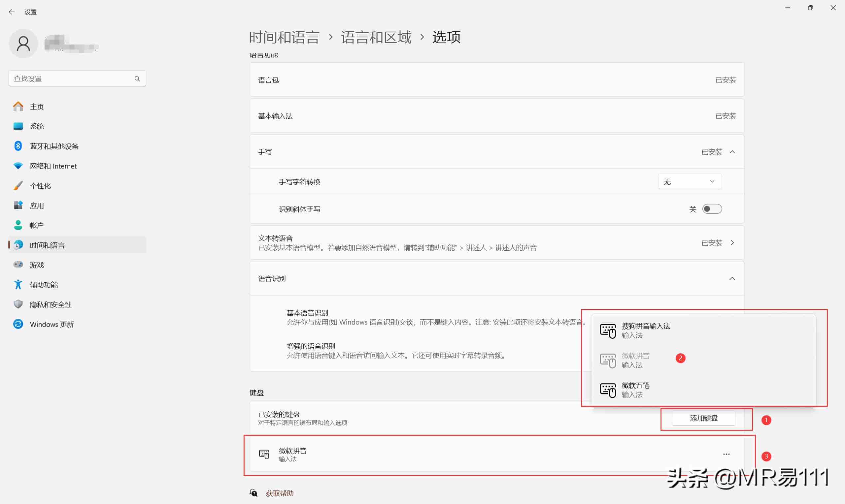Select 搜狗拼音输入法 from keyboard list
845x504 pixels.
tap(703, 331)
